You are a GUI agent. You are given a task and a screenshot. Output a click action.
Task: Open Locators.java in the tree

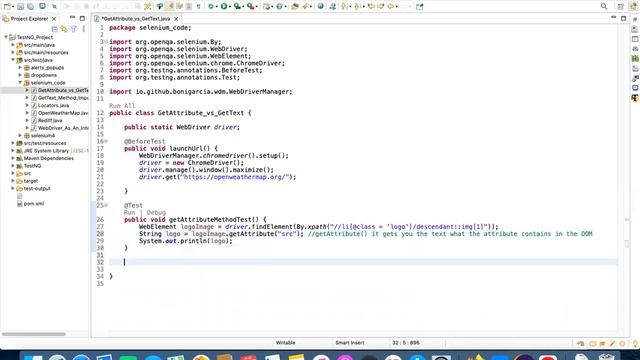tap(53, 105)
